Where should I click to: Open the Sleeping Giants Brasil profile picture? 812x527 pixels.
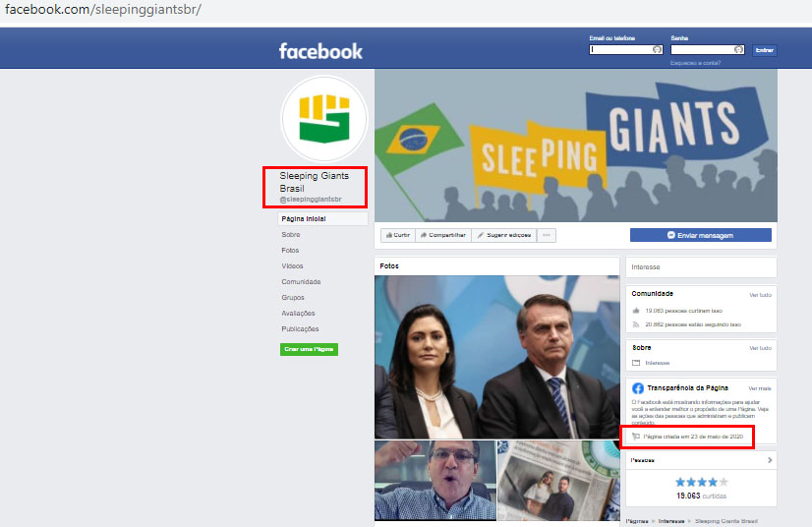(324, 119)
